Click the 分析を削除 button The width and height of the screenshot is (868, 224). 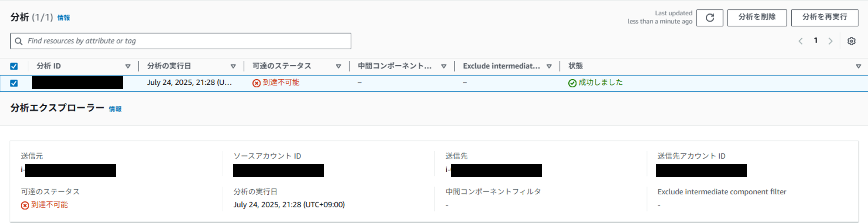click(757, 18)
